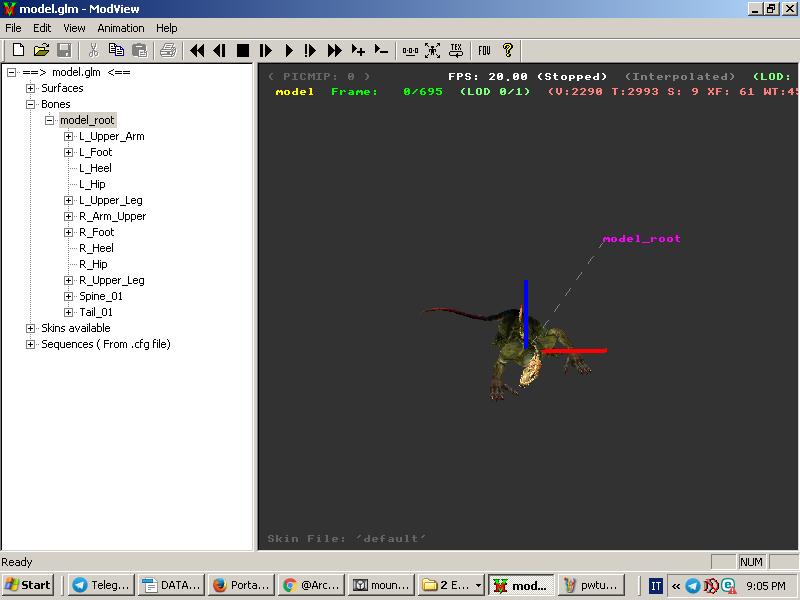
Task: Fast forward to the animation end
Action: pyautogui.click(x=334, y=50)
